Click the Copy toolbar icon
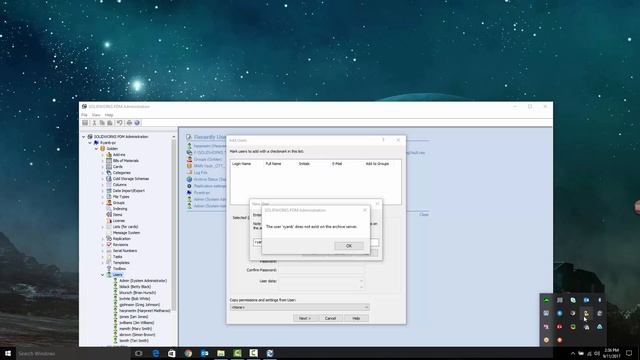The height and width of the screenshot is (360, 640). [102, 123]
